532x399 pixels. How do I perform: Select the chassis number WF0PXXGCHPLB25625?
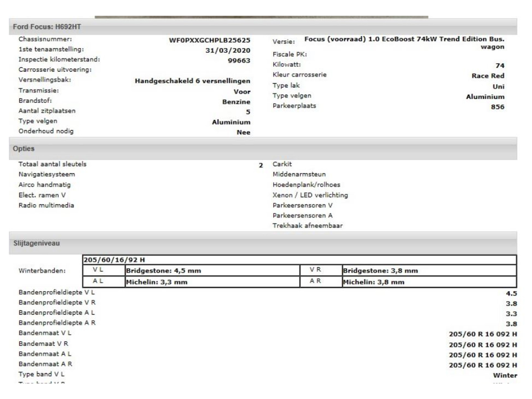tap(209, 40)
